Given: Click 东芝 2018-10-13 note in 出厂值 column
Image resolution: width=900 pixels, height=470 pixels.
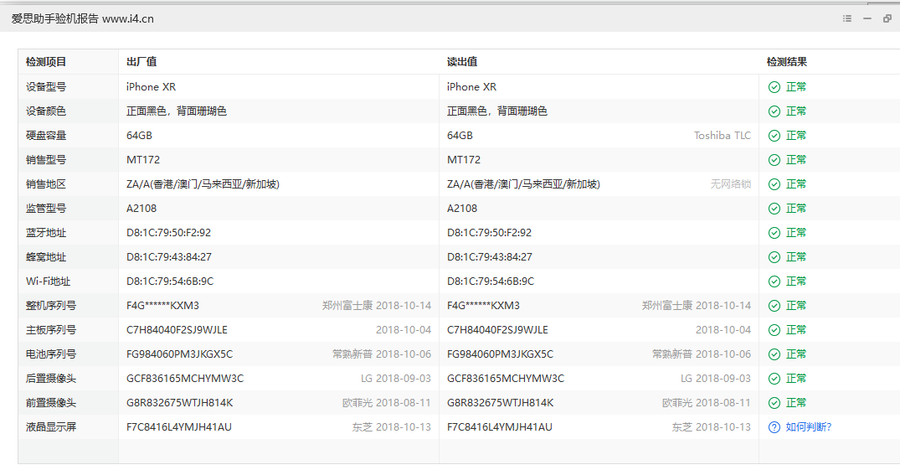Looking at the screenshot, I should point(391,427).
